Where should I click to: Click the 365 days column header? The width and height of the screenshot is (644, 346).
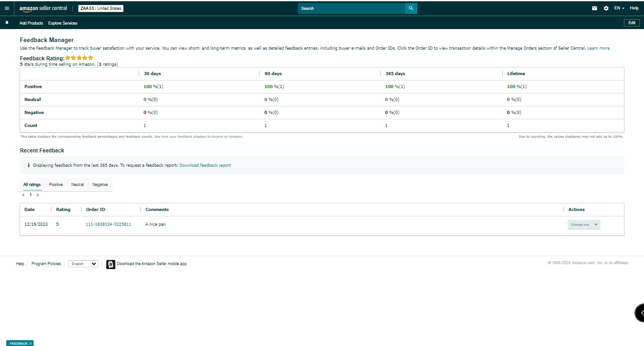pyautogui.click(x=395, y=73)
